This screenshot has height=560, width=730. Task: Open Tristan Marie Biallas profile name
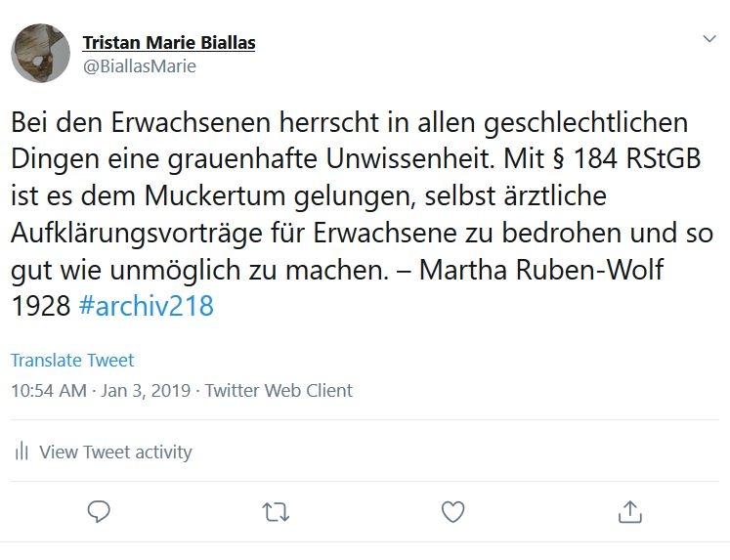pos(169,42)
